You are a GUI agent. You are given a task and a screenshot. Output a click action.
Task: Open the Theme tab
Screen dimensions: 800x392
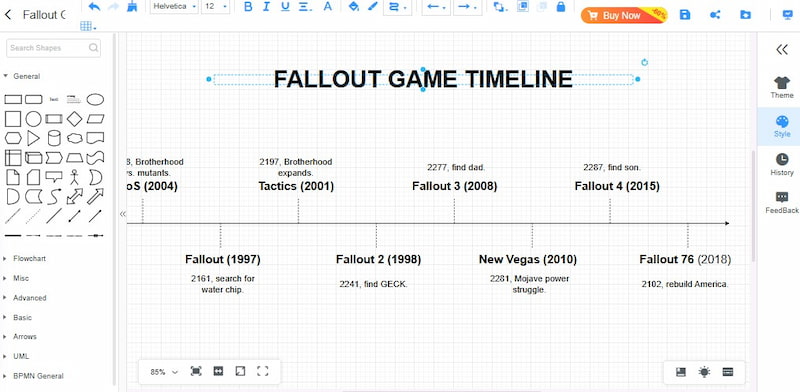pyautogui.click(x=782, y=87)
